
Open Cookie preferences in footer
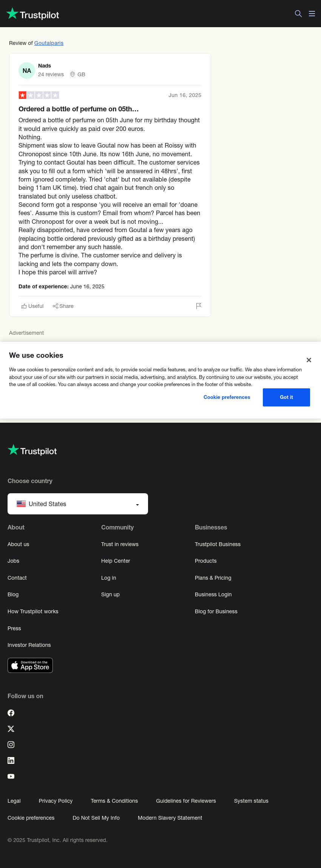[x=31, y=818]
